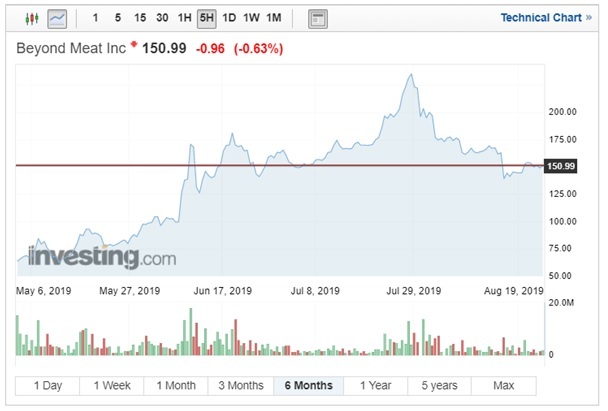Select the 5H interval button
Screen dimensions: 608x411
click(207, 18)
